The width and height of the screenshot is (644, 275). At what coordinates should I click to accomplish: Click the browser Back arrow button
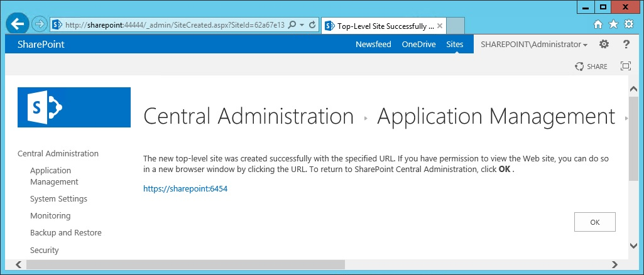coord(17,24)
